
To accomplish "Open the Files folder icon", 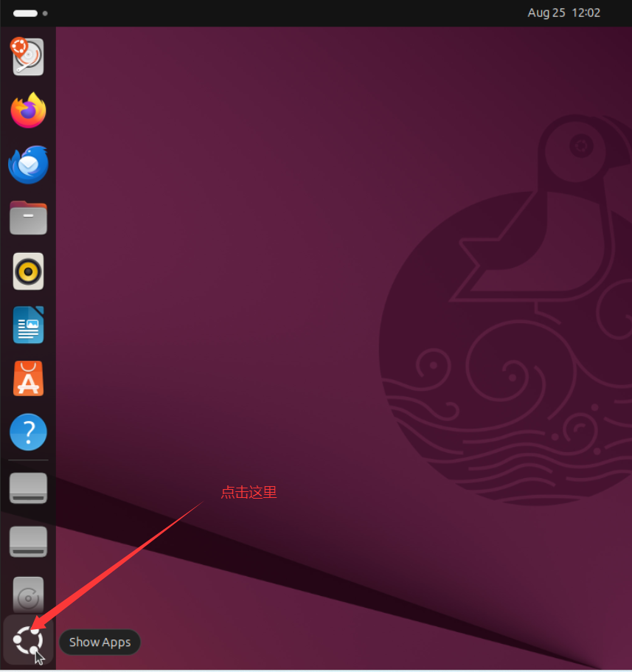I will (28, 218).
